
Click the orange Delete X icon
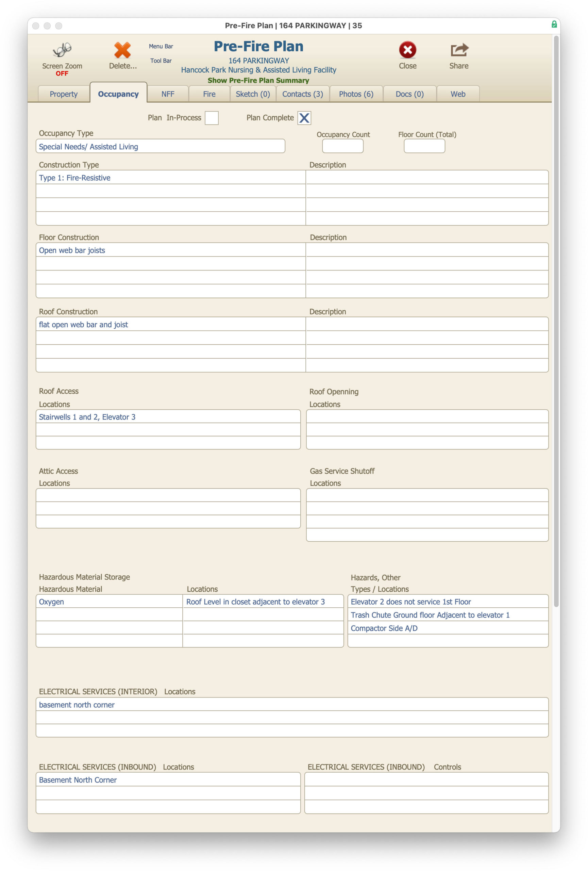click(x=122, y=50)
